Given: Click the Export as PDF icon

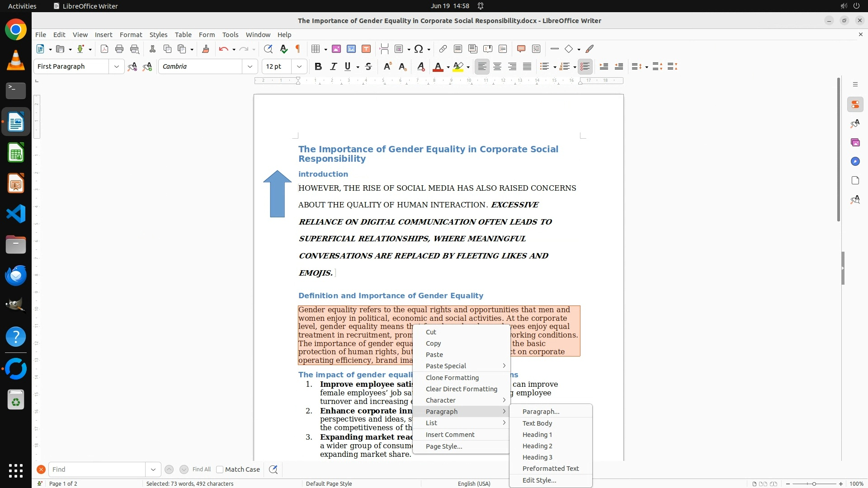Looking at the screenshot, I should pos(104,49).
